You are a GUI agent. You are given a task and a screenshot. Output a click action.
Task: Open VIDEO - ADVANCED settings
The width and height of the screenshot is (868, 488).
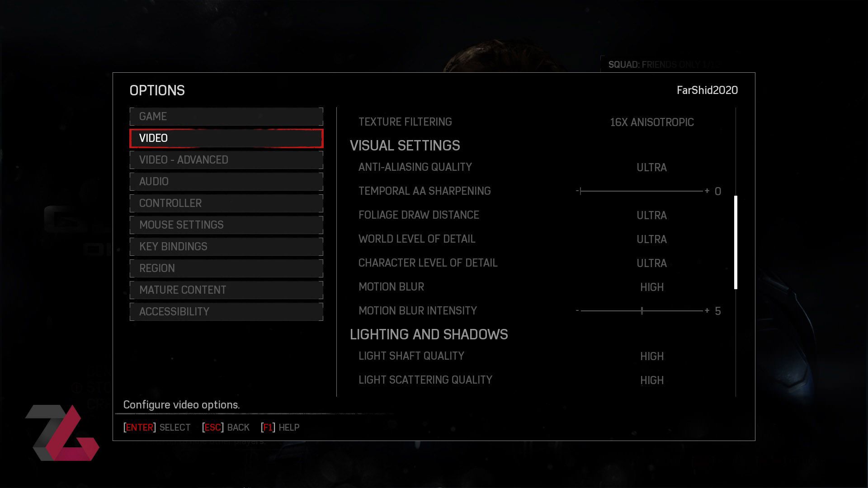pos(226,159)
